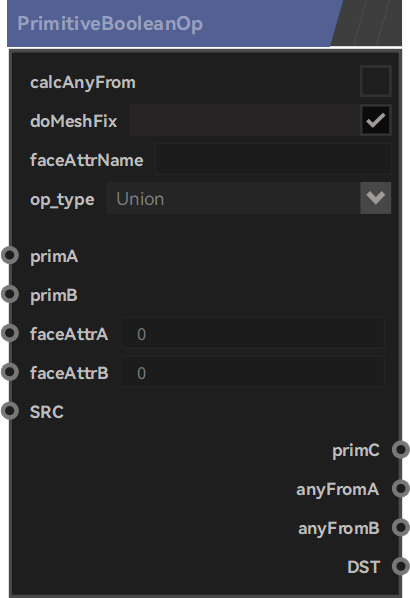
Task: Click the primC output label
Action: [356, 450]
